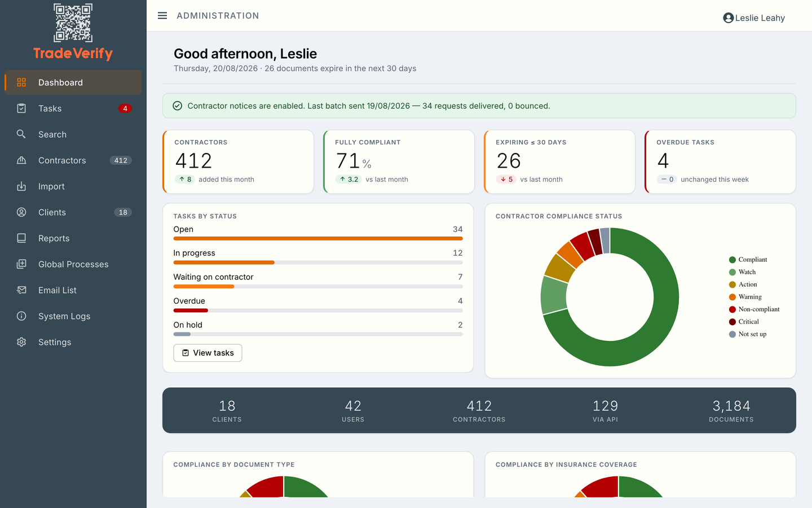Click the Dashboard grid icon in sidebar
The height and width of the screenshot is (508, 812).
point(21,82)
